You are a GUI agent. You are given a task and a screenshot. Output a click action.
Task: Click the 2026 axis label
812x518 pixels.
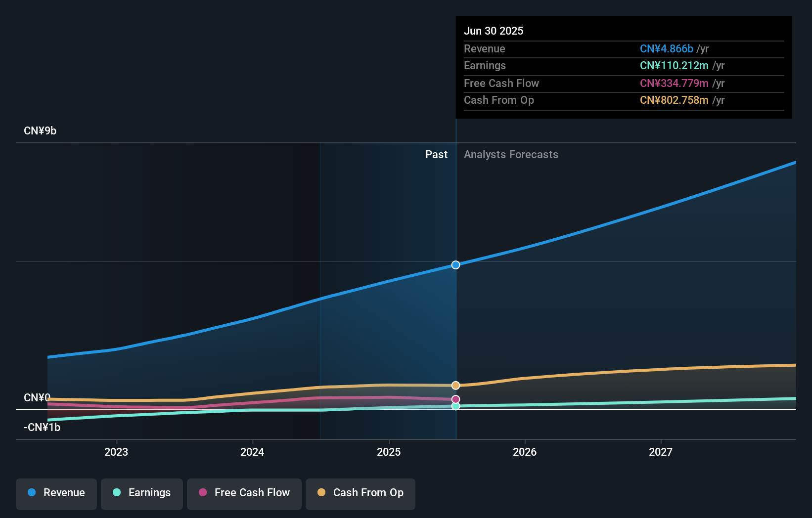(525, 452)
